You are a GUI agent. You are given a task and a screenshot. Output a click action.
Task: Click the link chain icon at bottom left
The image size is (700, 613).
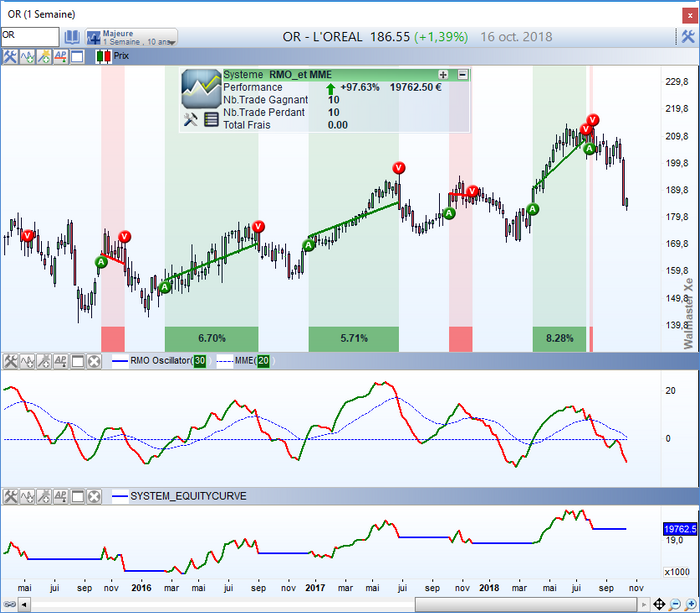point(9,605)
